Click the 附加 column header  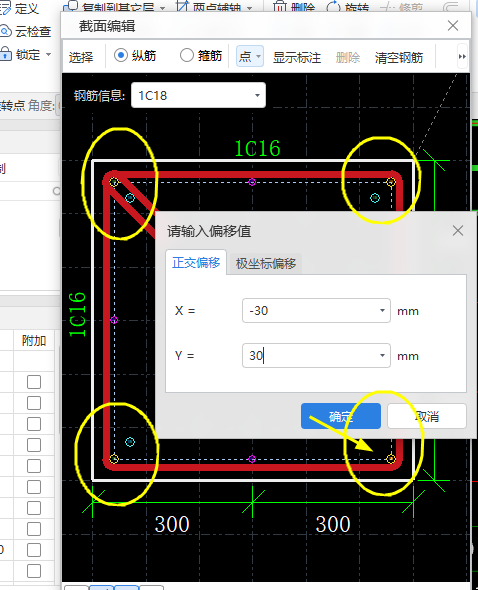pyautogui.click(x=34, y=341)
